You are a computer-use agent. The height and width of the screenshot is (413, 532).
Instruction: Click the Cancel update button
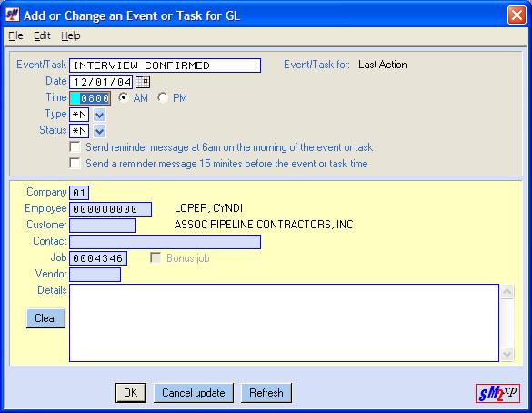coord(194,393)
